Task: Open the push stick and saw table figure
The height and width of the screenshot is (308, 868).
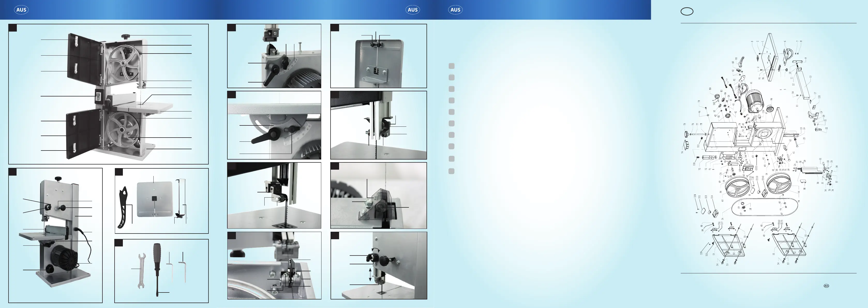Action: pos(162,201)
